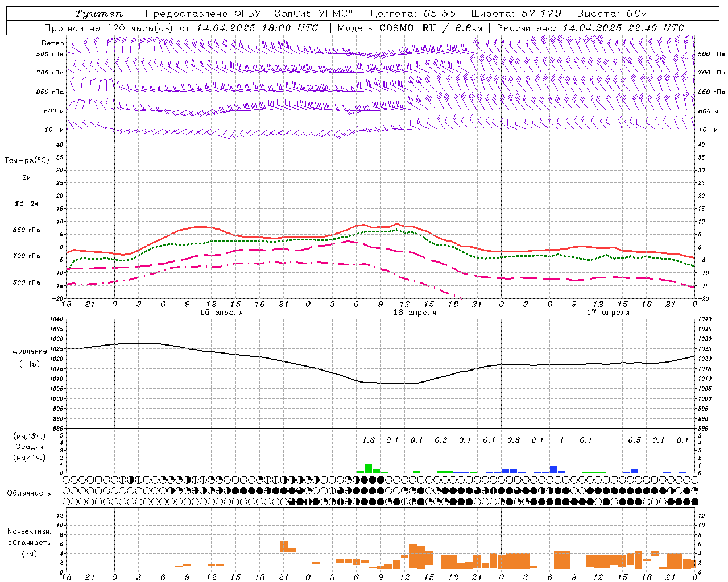Click the 'Давление' pressure panel label
Screen dimensions: 728x582
point(30,351)
